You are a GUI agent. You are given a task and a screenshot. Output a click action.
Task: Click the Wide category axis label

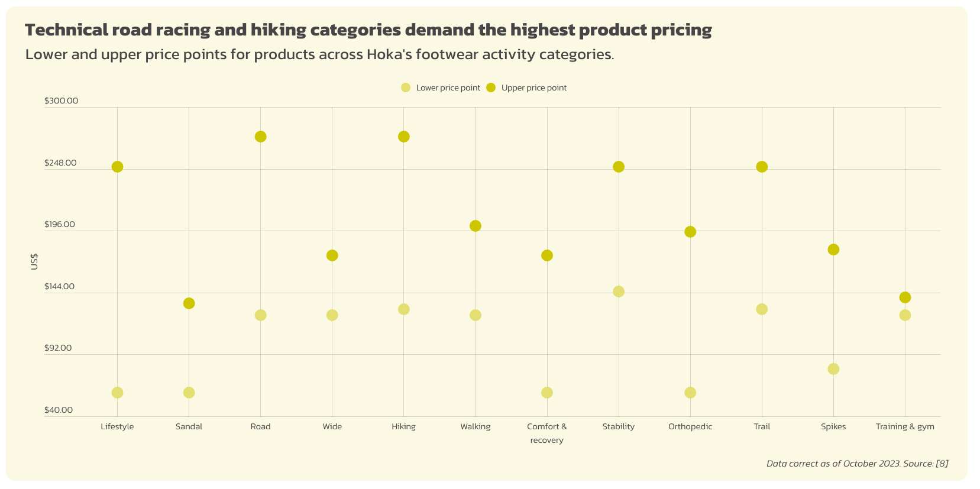click(332, 427)
